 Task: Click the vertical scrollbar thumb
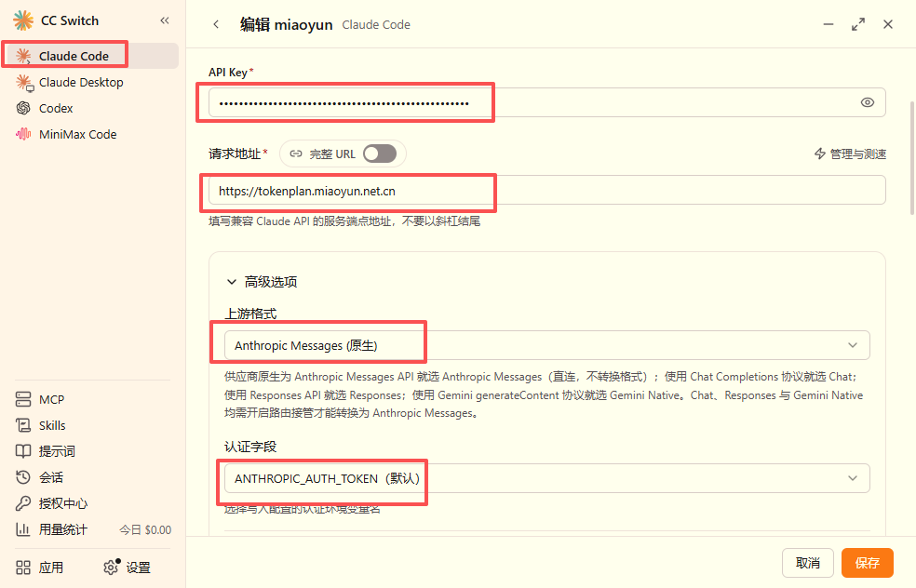(912, 157)
